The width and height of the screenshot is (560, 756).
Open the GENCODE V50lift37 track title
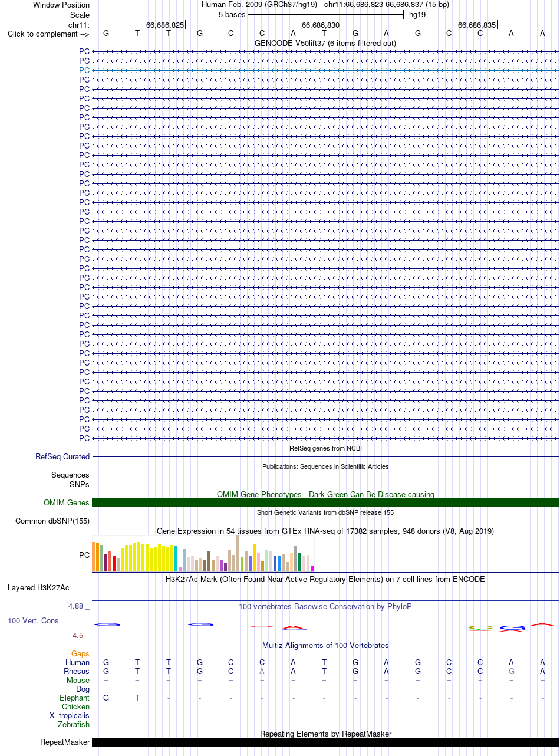coord(325,43)
